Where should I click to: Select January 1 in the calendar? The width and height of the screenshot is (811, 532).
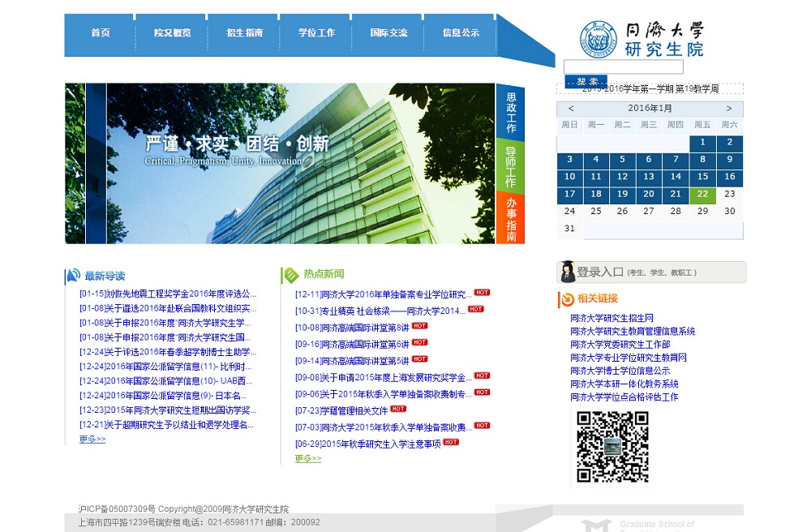click(702, 143)
